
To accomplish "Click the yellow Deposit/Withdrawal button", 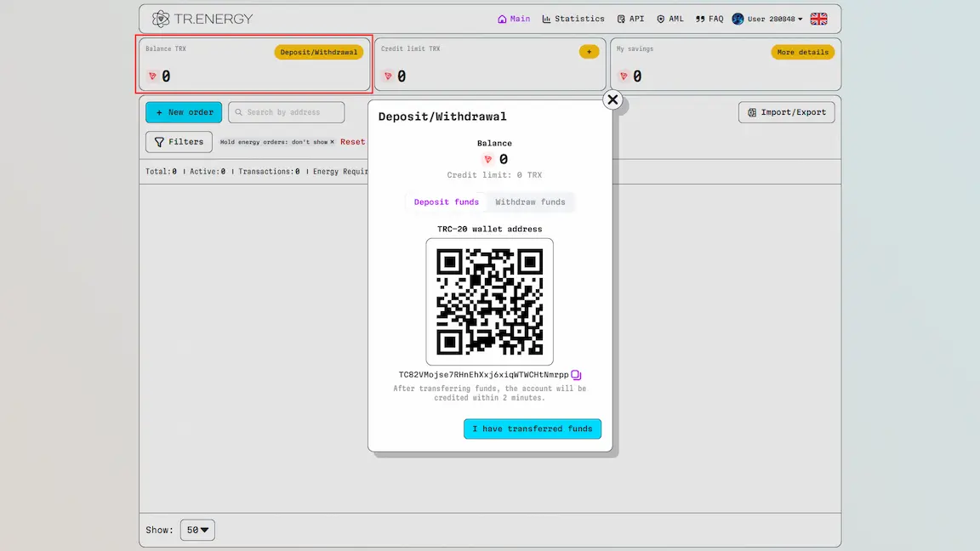I will tap(319, 52).
